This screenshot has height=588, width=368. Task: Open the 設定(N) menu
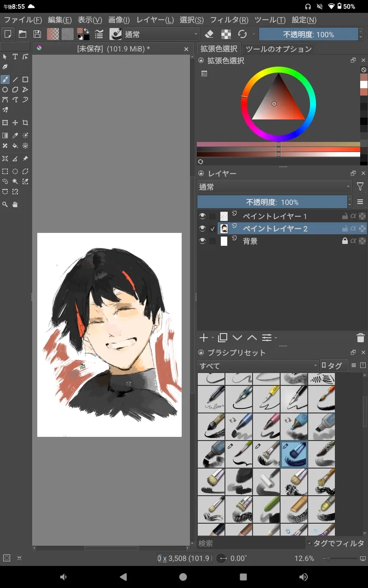click(x=304, y=20)
